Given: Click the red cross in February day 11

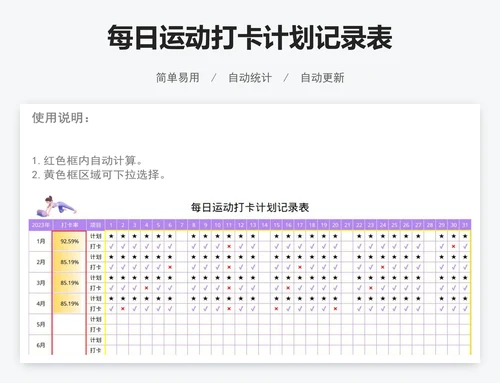Looking at the screenshot, I should pos(229,267).
